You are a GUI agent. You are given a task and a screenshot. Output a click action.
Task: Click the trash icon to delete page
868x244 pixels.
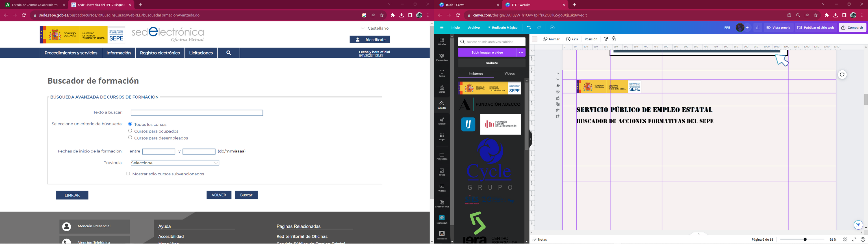558,110
